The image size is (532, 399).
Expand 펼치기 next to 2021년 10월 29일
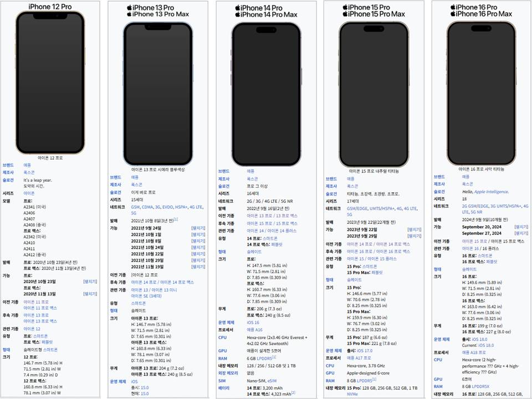pos(198,260)
